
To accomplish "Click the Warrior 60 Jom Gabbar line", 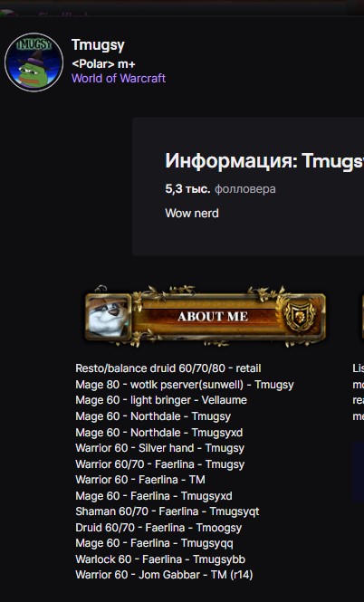I will coord(164,575).
